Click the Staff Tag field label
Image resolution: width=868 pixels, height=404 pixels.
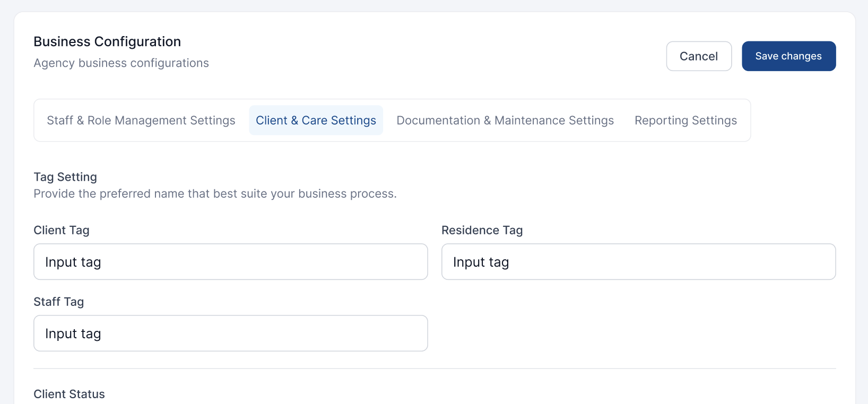(x=59, y=302)
